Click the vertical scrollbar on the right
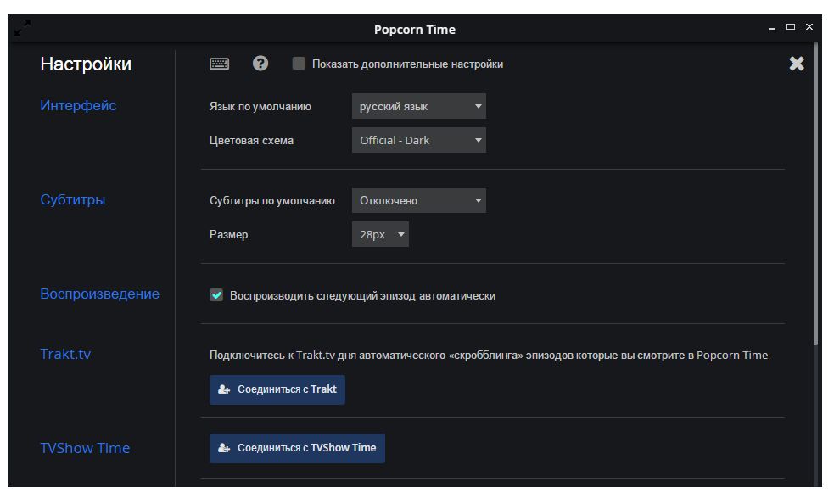Viewport: 834px width, 504px height. coord(816,195)
